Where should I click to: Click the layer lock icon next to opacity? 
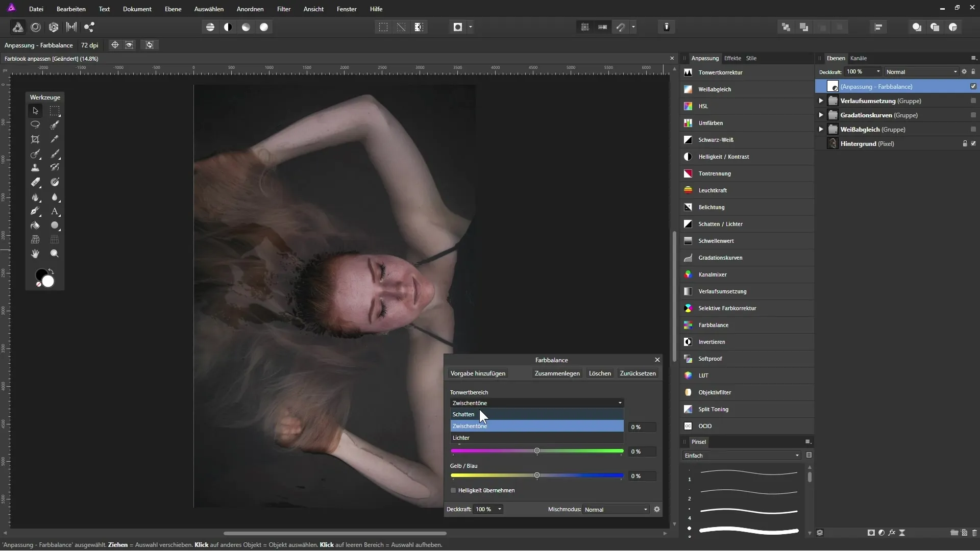coord(973,72)
